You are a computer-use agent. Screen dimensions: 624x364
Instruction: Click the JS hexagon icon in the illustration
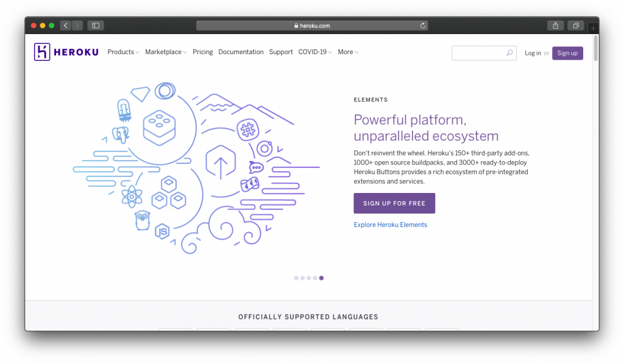point(162,231)
